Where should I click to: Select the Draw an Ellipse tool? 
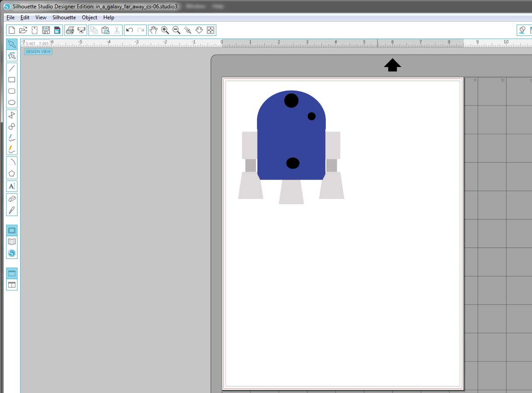[x=12, y=103]
